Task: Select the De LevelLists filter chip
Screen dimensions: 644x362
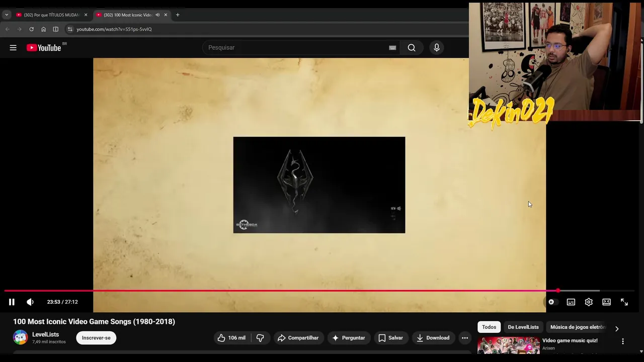Action: [523, 327]
